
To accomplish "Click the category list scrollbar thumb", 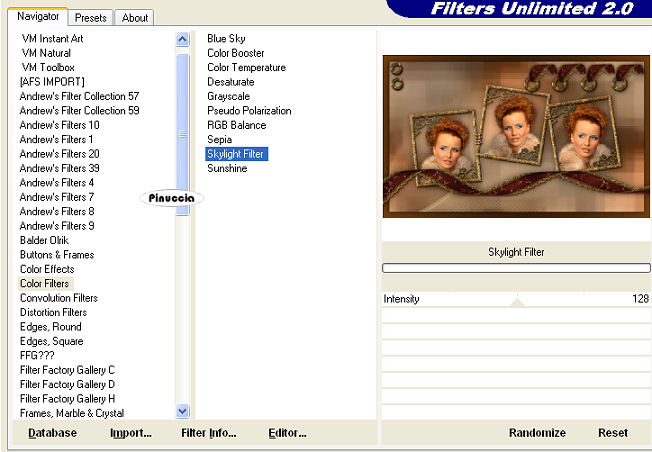I will coord(183,134).
